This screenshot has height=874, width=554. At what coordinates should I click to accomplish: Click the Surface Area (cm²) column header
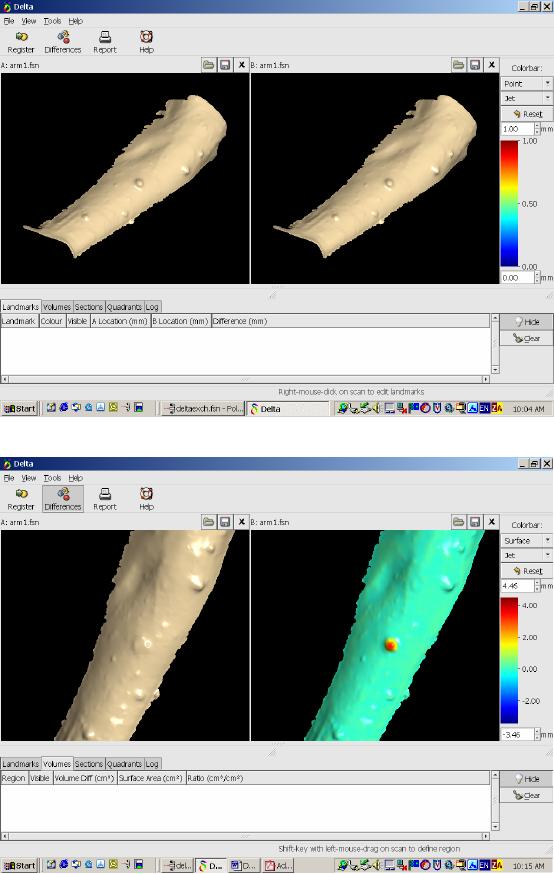pyautogui.click(x=150, y=778)
